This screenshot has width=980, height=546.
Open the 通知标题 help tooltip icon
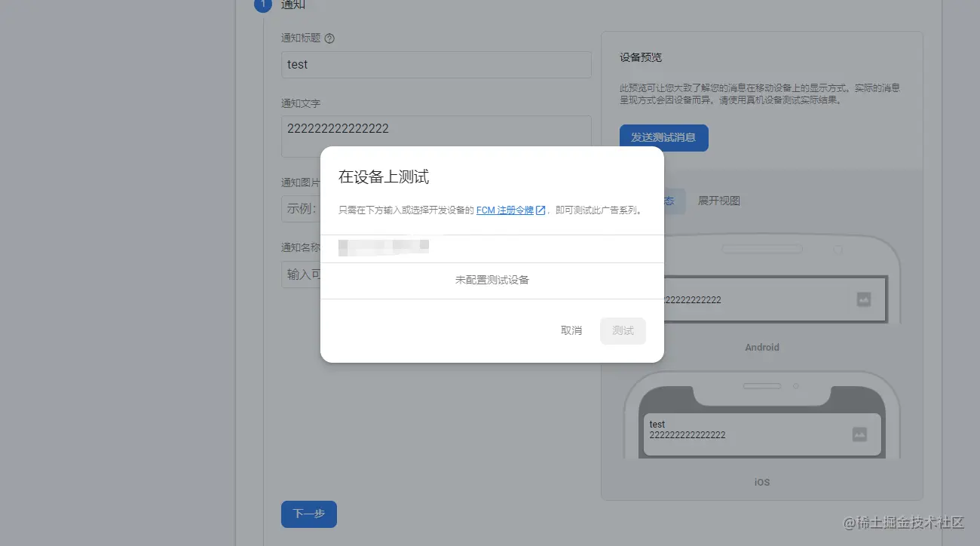pyautogui.click(x=329, y=38)
